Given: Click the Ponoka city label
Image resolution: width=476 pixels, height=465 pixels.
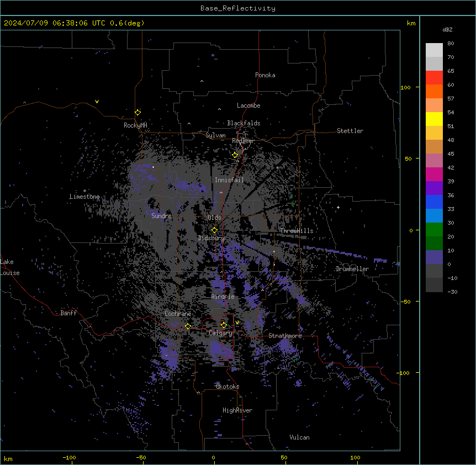Looking at the screenshot, I should point(265,75).
